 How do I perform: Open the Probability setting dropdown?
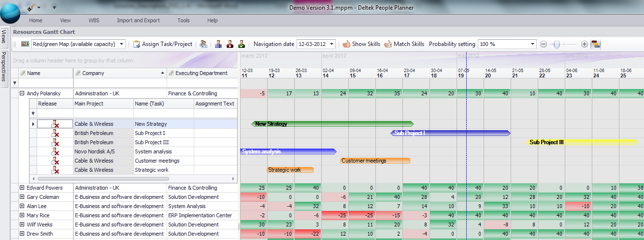[532, 44]
